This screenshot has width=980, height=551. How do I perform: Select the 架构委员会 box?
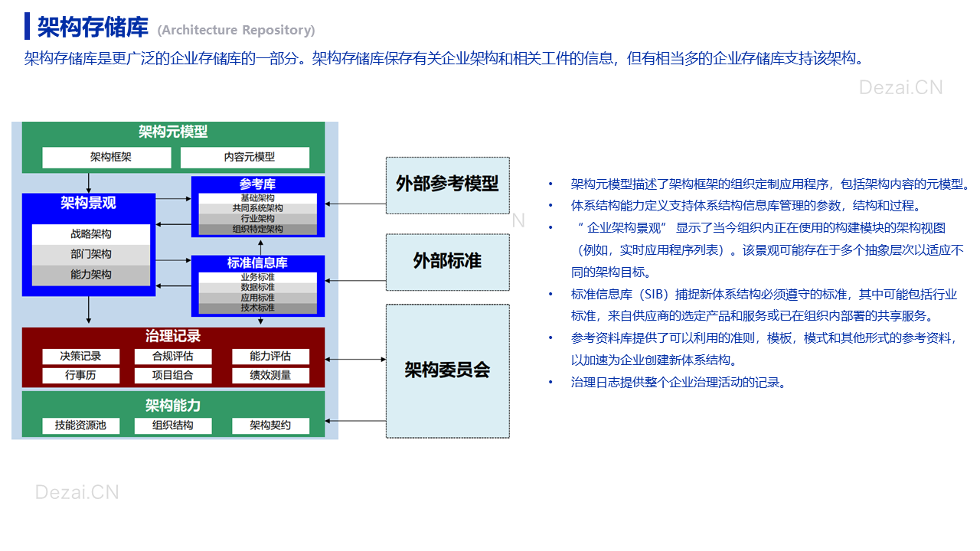(448, 371)
